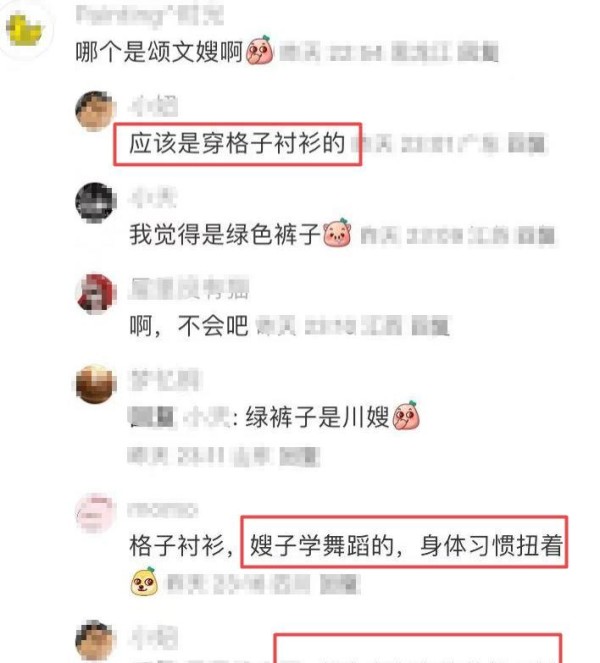Viewport: 600px width, 663px height.
Task: Open avatar of the 应该是穿格子衬衫的 commenter
Action: (96, 111)
